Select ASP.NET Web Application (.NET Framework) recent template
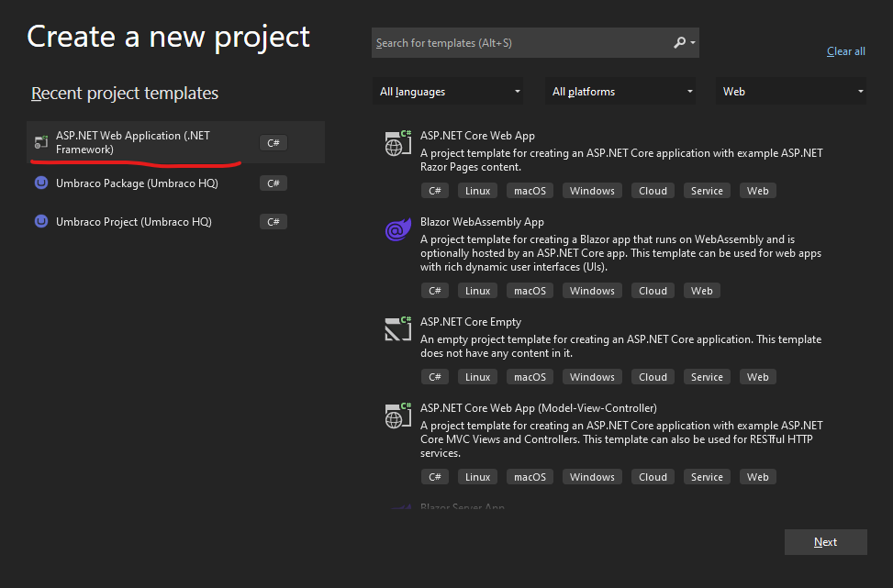893x588 pixels. (x=176, y=142)
